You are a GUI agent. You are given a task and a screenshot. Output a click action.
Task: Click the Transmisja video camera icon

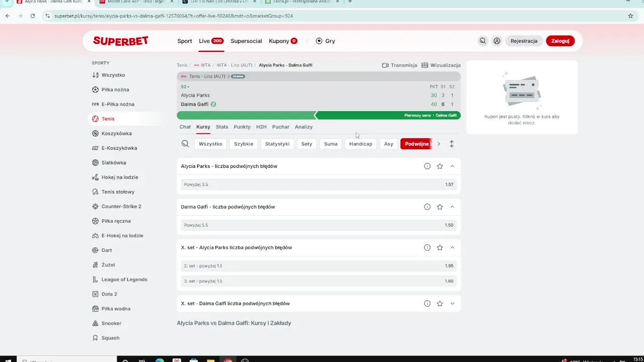(x=385, y=65)
